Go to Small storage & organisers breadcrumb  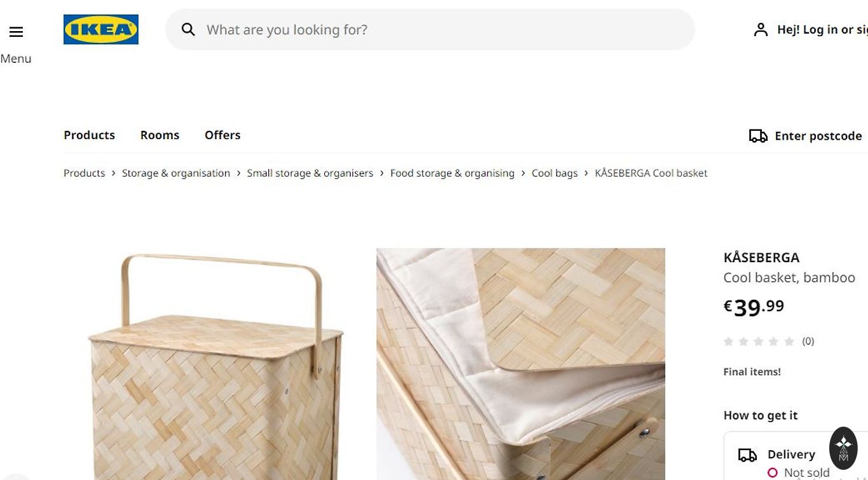click(310, 173)
